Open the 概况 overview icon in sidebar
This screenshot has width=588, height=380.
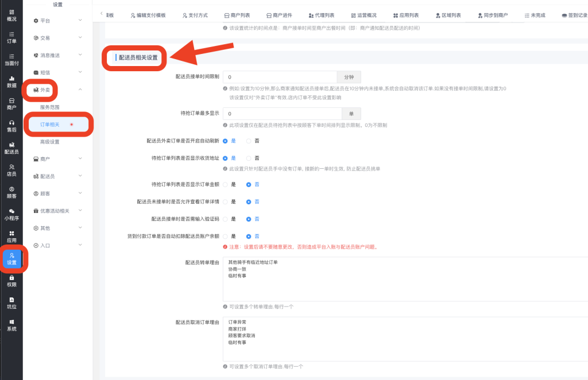11,15
